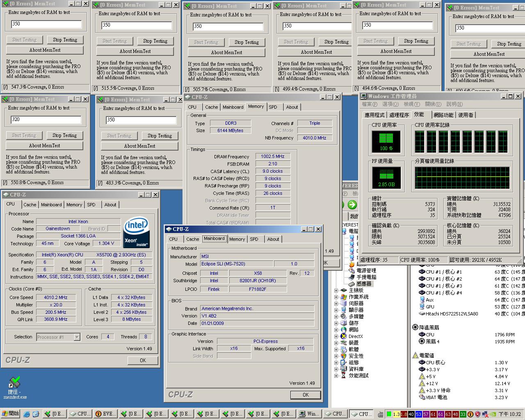Image resolution: width=525 pixels, height=420 pixels.
Task: Click the RAM field showing 320 in MemTest
Action: tap(46, 119)
